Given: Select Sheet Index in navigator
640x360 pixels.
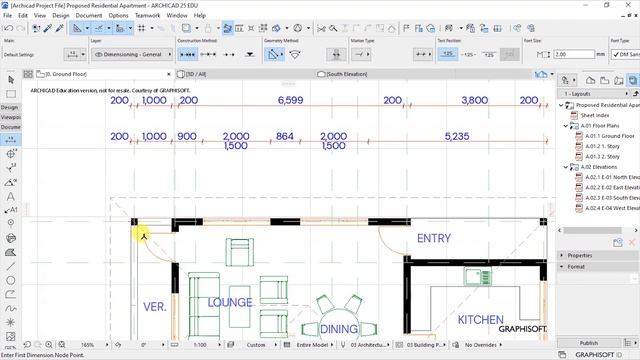Looking at the screenshot, I should pos(595,116).
